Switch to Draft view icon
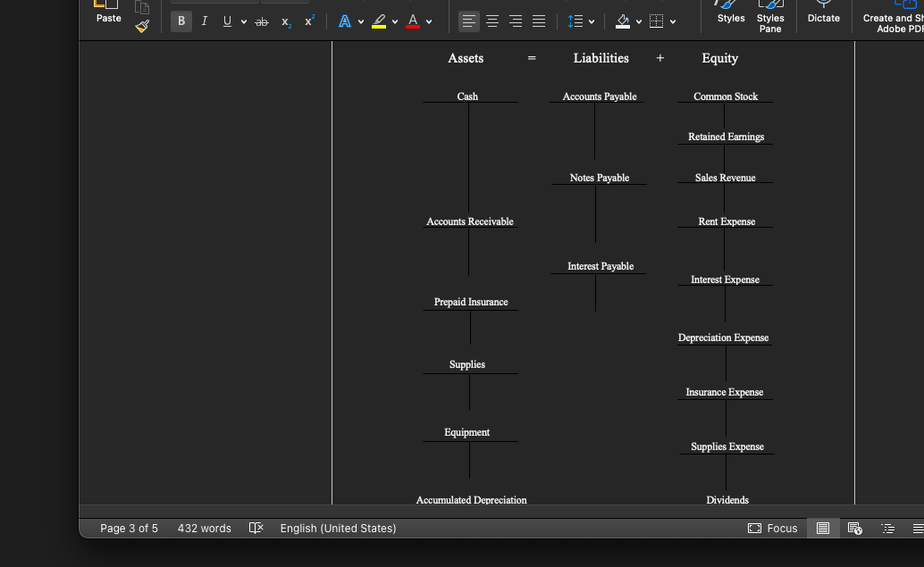The image size is (924, 567). pyautogui.click(x=918, y=528)
